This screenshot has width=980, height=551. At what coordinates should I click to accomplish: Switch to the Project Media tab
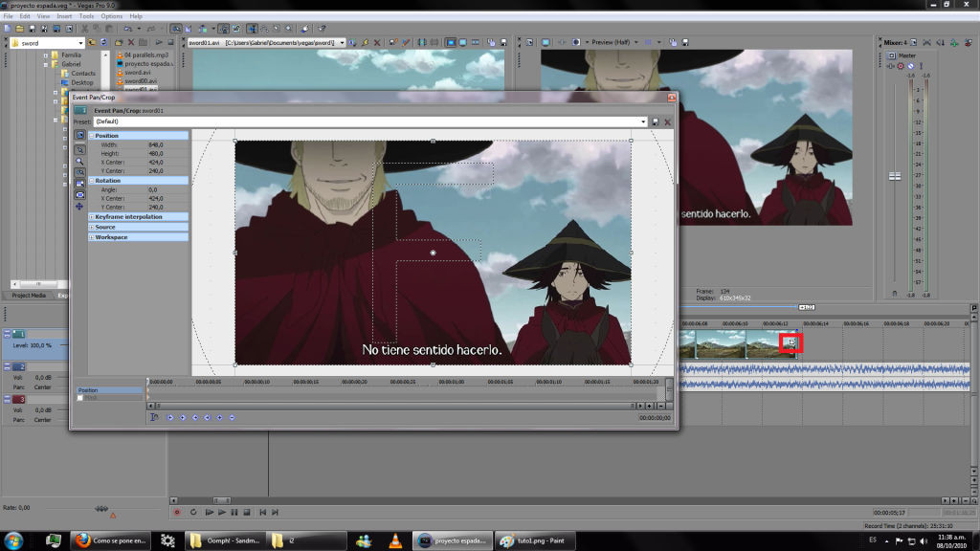[29, 296]
